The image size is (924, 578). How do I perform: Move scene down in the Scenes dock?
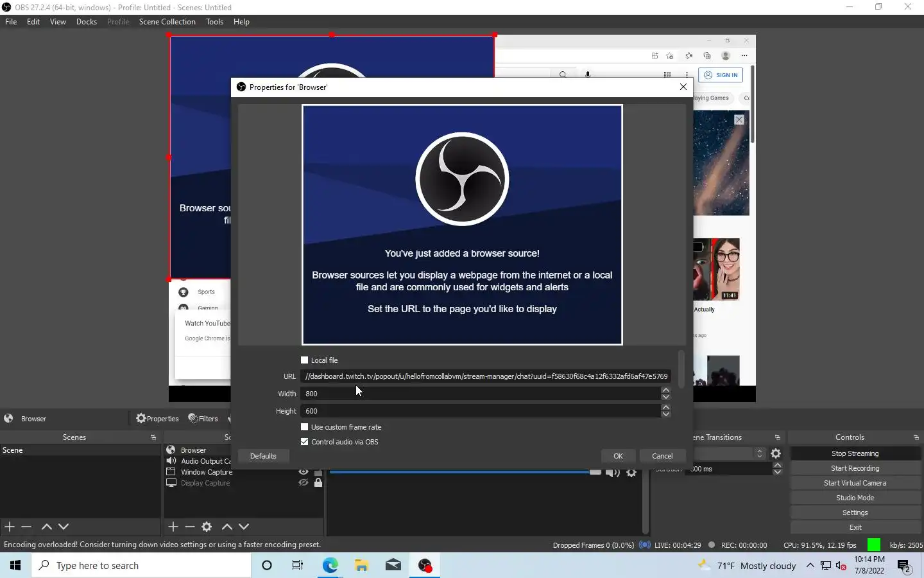tap(64, 527)
